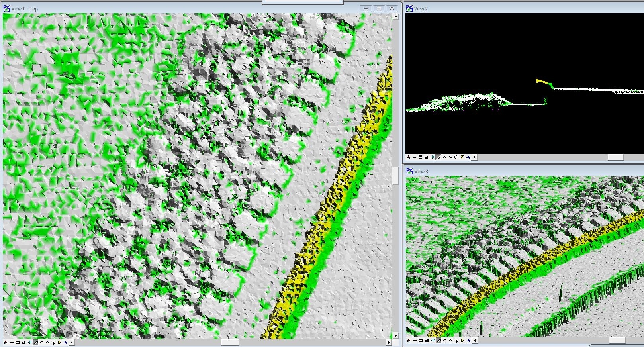
Task: Toggle the highlighted diagonal-line tool in View 3
Action: 438,341
